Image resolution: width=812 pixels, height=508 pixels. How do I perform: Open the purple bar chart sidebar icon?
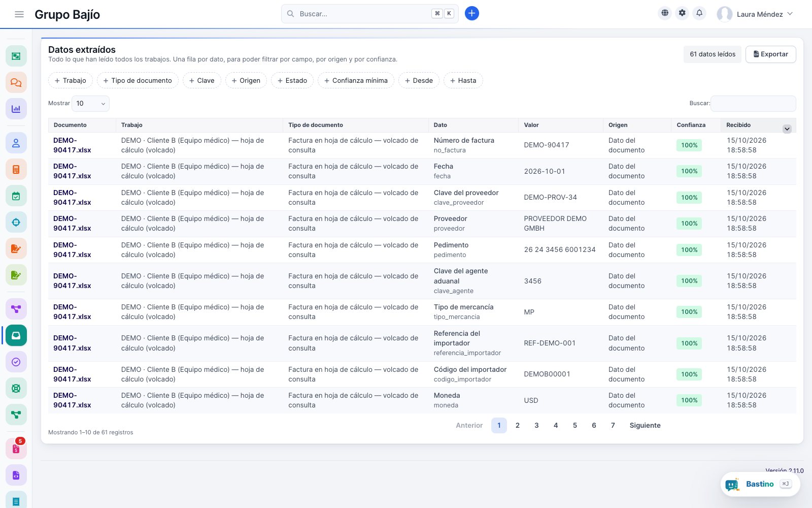coord(16,109)
